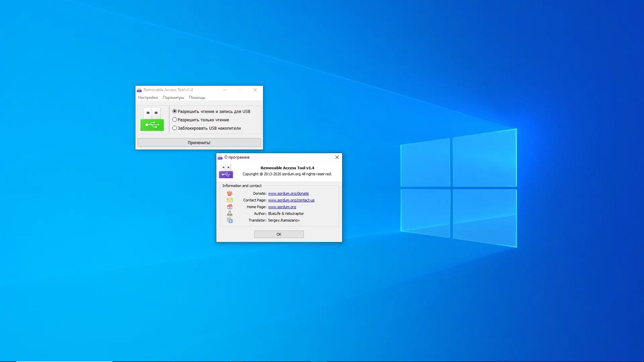Select "Разрешить только чтение" radio button
Viewport: 644px width, 362px height.
174,120
